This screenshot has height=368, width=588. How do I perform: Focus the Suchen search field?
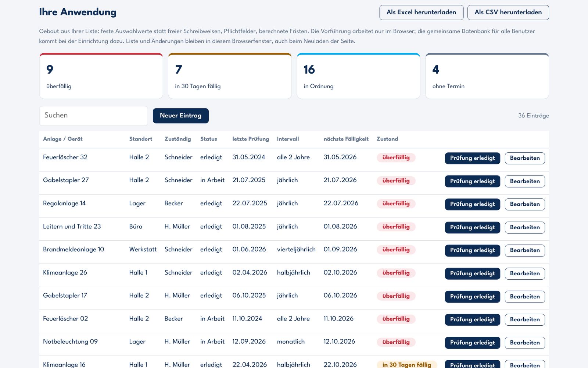pos(93,116)
